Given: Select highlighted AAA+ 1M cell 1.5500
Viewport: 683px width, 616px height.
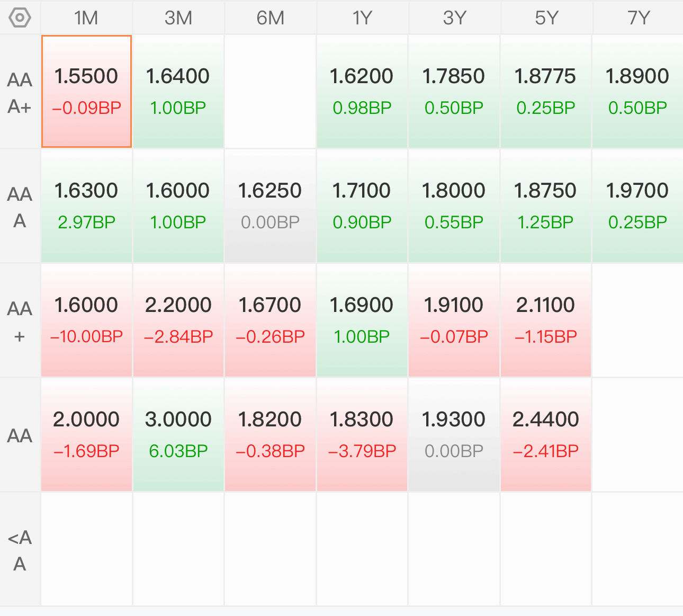Looking at the screenshot, I should coord(86,92).
